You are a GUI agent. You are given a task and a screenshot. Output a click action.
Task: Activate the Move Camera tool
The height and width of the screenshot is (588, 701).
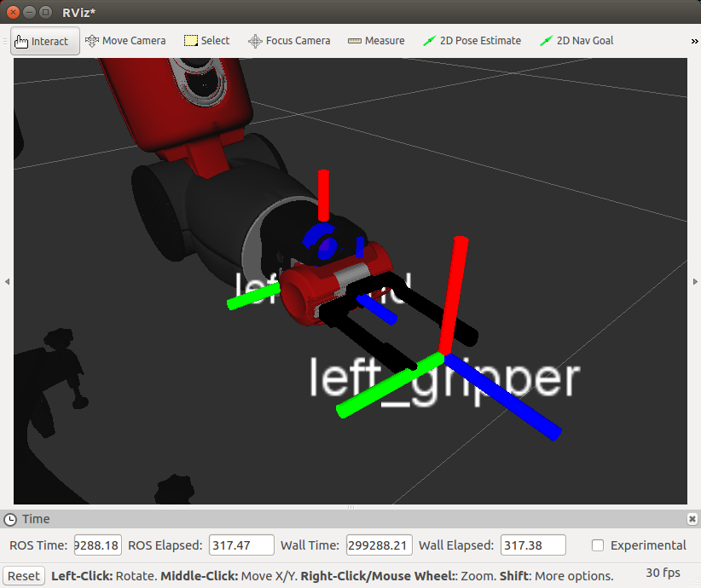pyautogui.click(x=125, y=41)
